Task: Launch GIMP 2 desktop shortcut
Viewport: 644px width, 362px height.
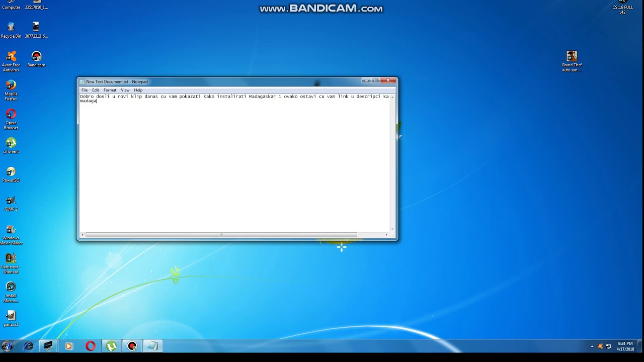Action: click(x=11, y=203)
